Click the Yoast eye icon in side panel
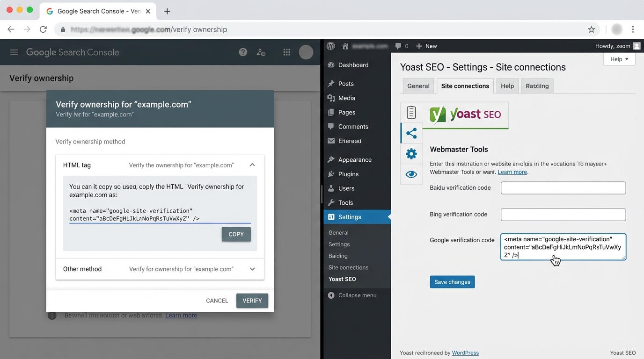This screenshot has height=359, width=644. pyautogui.click(x=411, y=174)
